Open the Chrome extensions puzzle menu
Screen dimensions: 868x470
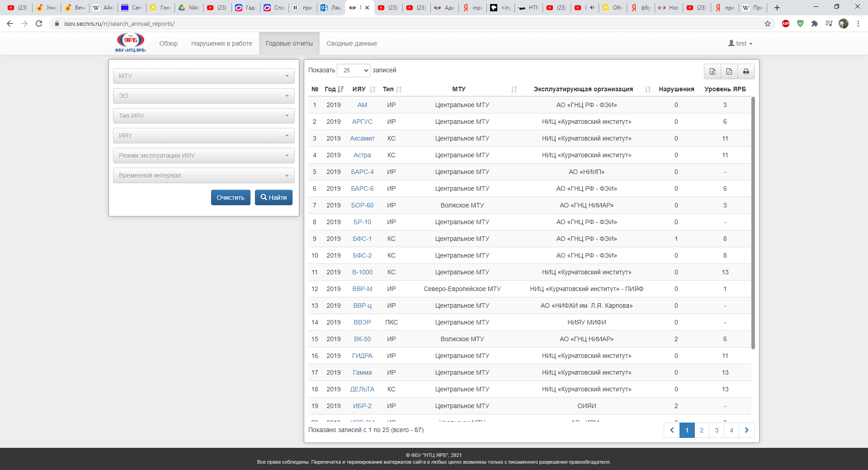pos(815,23)
